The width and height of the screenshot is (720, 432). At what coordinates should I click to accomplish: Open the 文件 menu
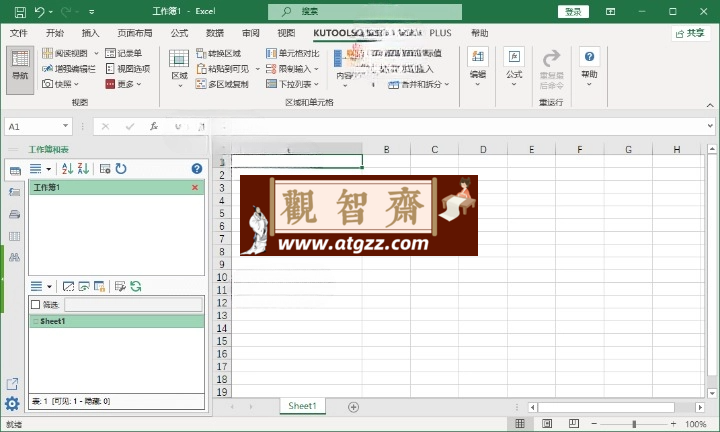click(x=19, y=33)
